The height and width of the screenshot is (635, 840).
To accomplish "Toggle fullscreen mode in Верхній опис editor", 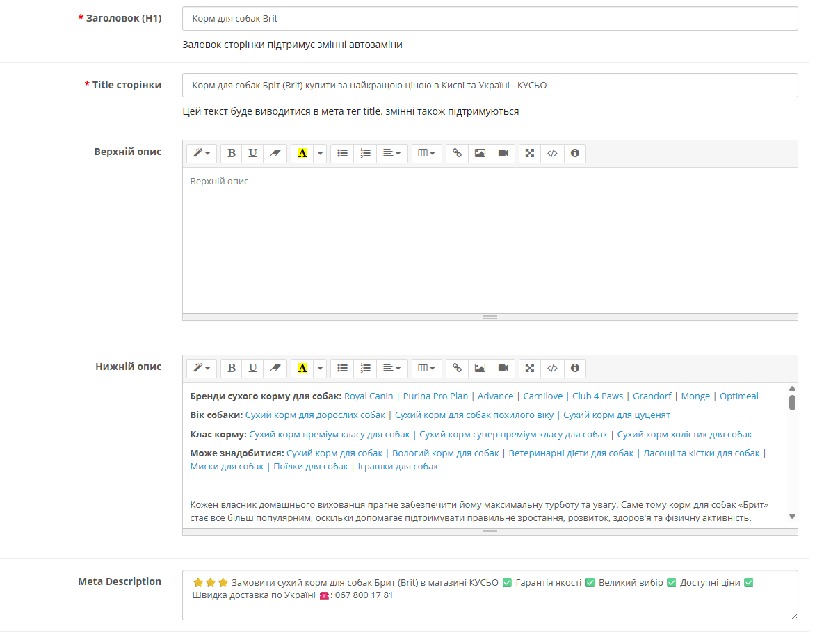I will [530, 153].
